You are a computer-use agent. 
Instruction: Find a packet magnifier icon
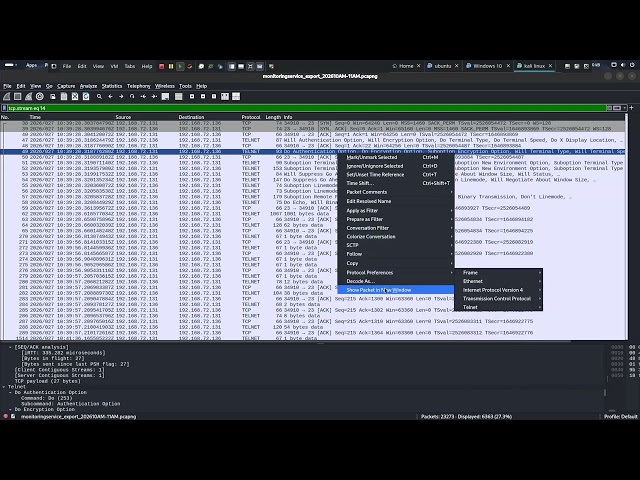99,97
